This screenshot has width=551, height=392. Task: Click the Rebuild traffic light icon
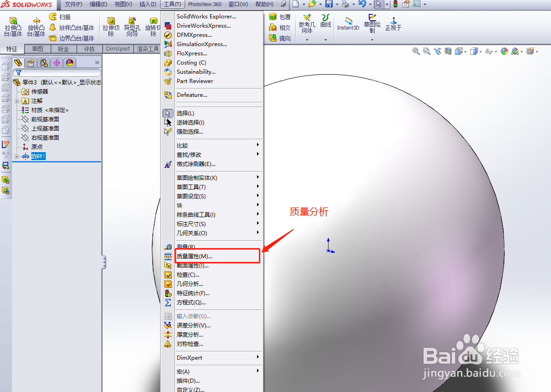click(395, 4)
